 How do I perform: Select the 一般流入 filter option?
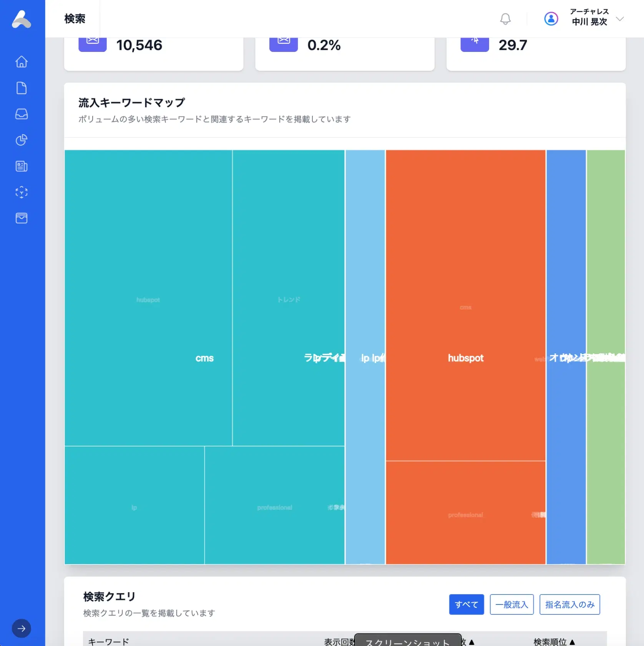tap(512, 604)
